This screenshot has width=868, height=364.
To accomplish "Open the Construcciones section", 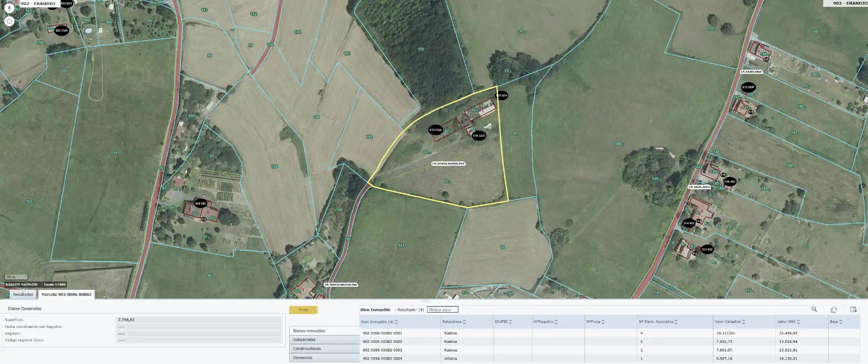I will tap(324, 349).
